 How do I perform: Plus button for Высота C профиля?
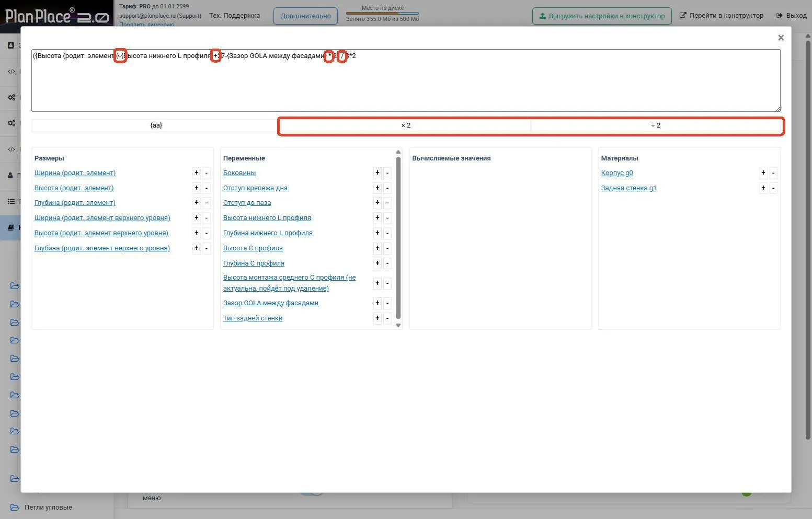pyautogui.click(x=378, y=248)
